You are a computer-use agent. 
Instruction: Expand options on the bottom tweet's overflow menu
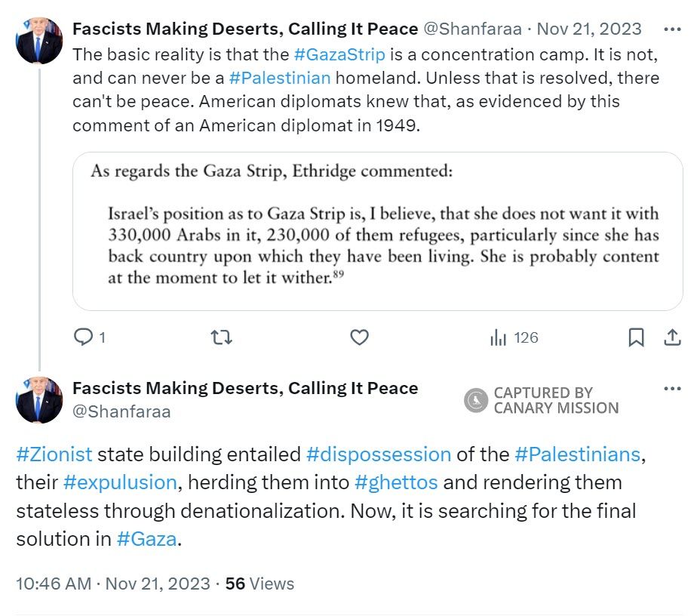[671, 388]
